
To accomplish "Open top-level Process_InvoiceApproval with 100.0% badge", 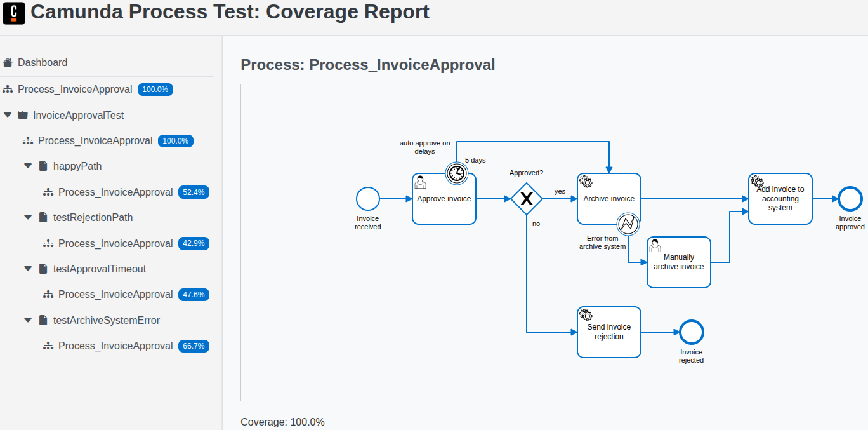I will pyautogui.click(x=75, y=89).
